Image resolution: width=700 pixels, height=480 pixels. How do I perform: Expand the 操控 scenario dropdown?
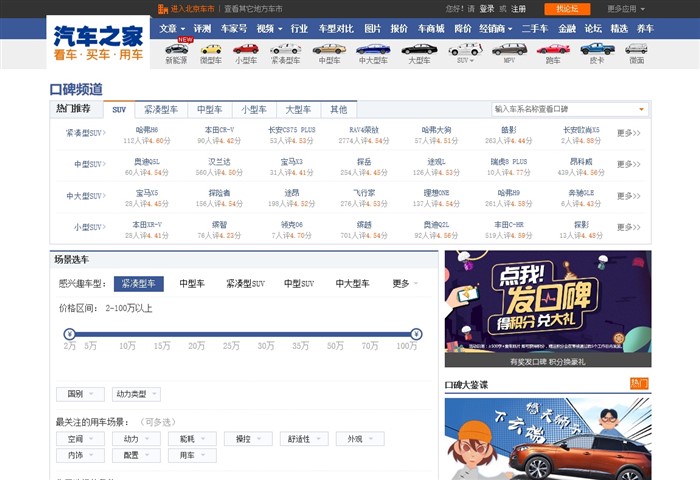(248, 439)
